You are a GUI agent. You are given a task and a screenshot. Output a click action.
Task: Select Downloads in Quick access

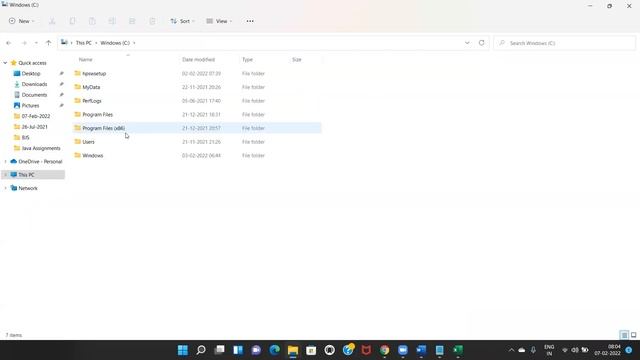pyautogui.click(x=33, y=84)
